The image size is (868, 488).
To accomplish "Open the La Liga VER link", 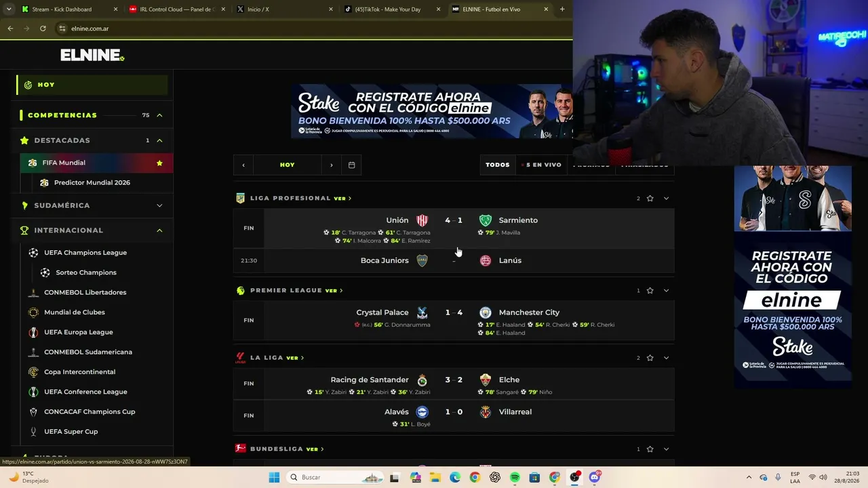I will click(x=295, y=358).
